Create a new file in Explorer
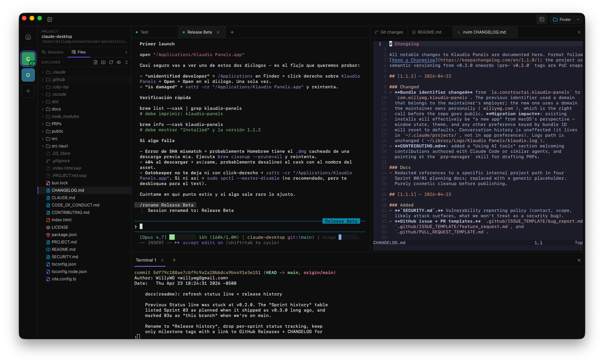This screenshot has height=364, width=604. 96,62
